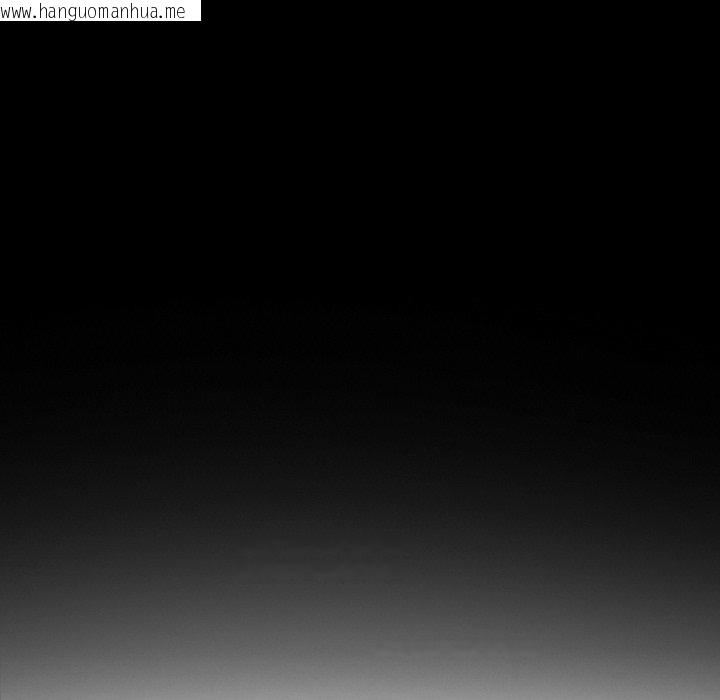Click the right end of the white watermark strip
720x700 pixels.
[x=196, y=11]
